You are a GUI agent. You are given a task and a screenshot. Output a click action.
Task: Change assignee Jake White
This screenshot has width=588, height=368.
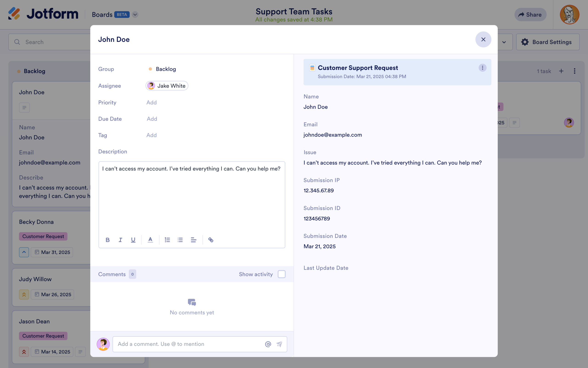(167, 86)
